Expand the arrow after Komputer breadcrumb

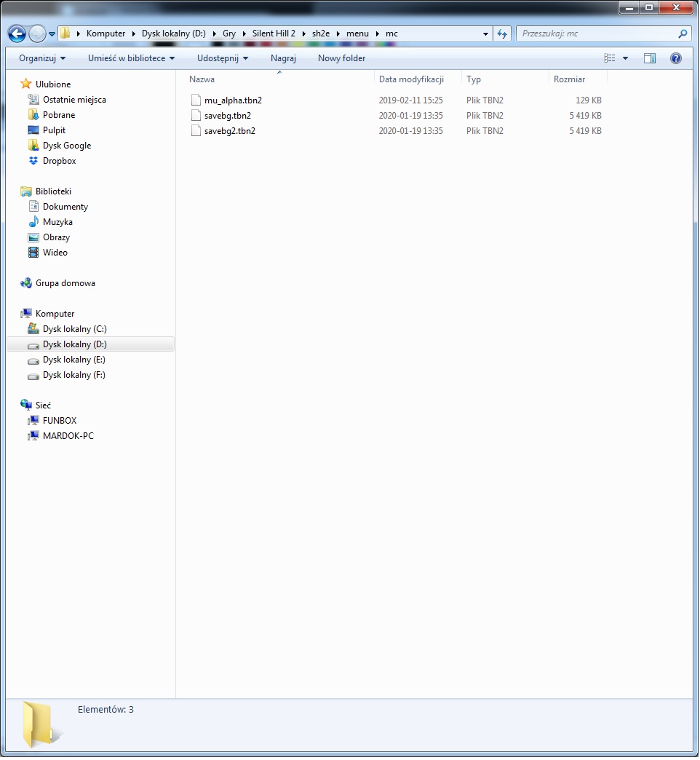pyautogui.click(x=134, y=33)
